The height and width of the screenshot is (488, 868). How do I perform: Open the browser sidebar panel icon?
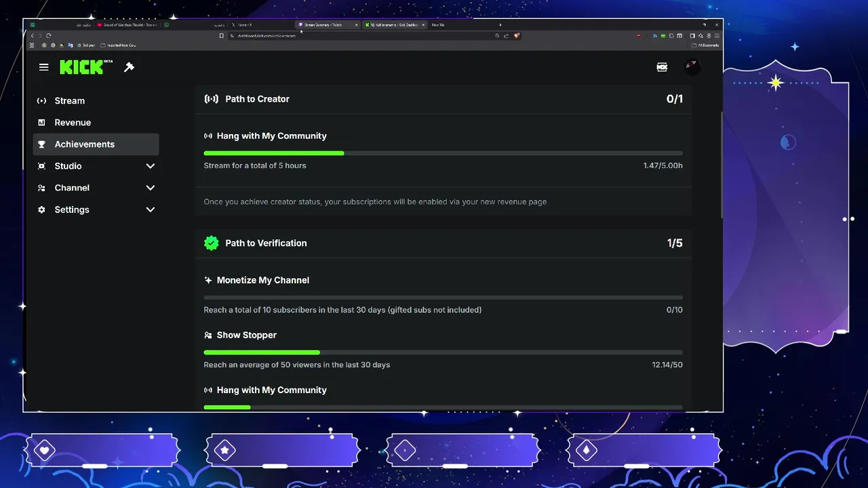pos(692,35)
